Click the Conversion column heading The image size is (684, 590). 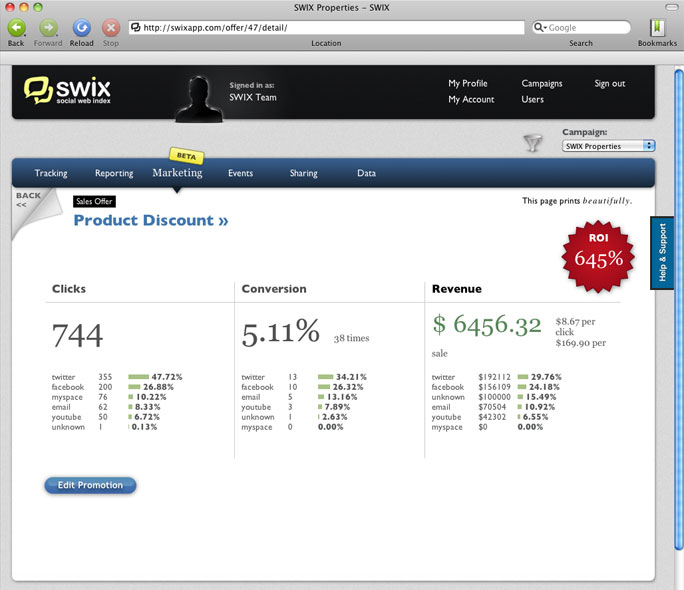tap(274, 289)
